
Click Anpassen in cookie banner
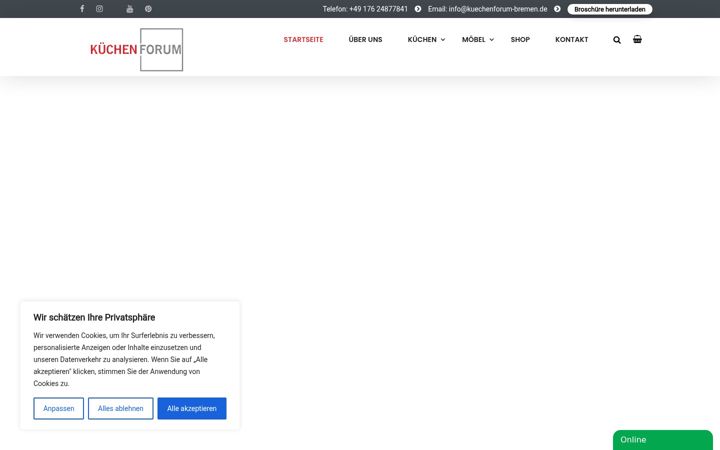click(59, 408)
